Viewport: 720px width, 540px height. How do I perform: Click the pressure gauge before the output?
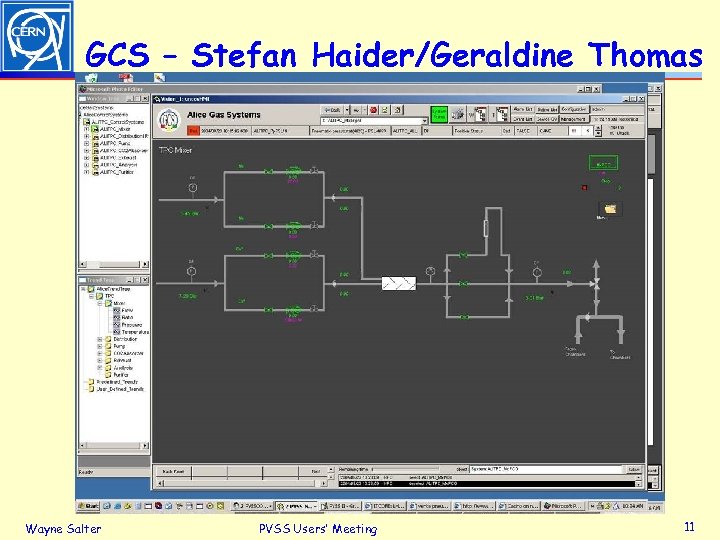(x=537, y=272)
